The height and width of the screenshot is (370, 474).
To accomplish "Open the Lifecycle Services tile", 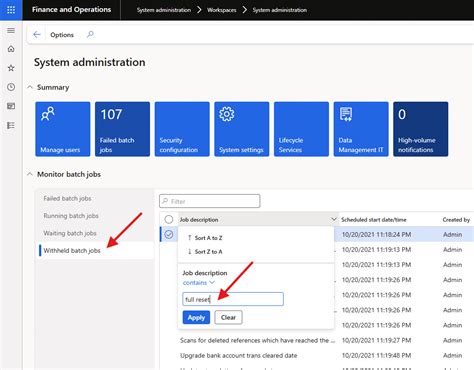I will pyautogui.click(x=301, y=129).
